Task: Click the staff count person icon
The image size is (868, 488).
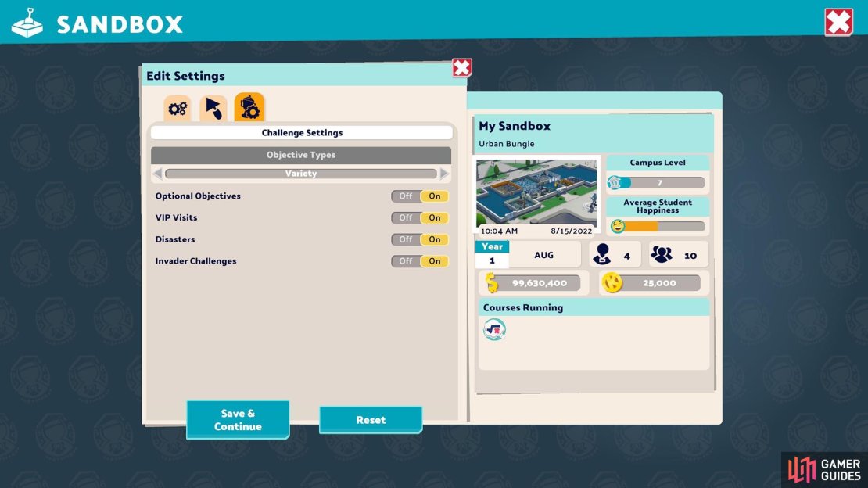Action: (601, 254)
